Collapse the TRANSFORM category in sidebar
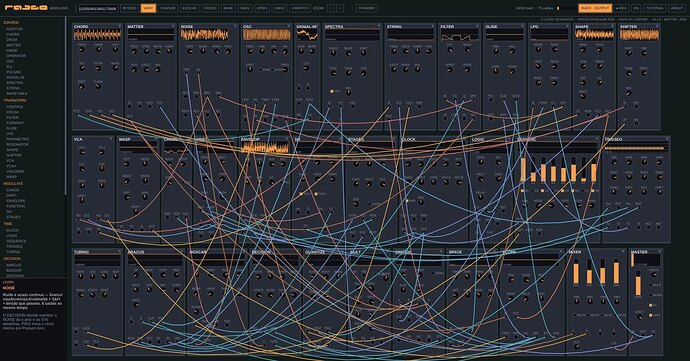The height and width of the screenshot is (361, 690). tap(15, 100)
